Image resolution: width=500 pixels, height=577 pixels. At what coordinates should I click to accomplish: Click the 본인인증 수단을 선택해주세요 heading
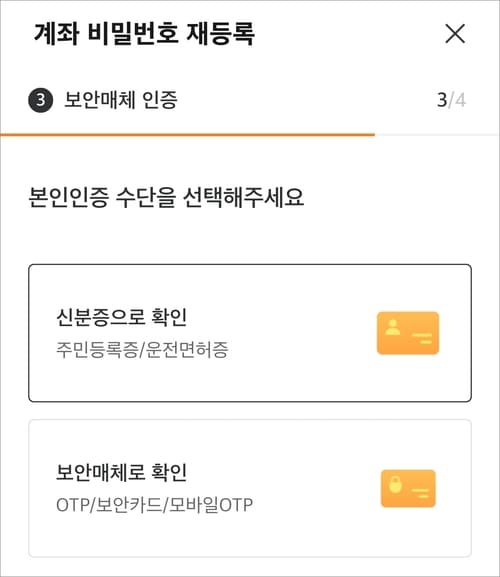(166, 197)
